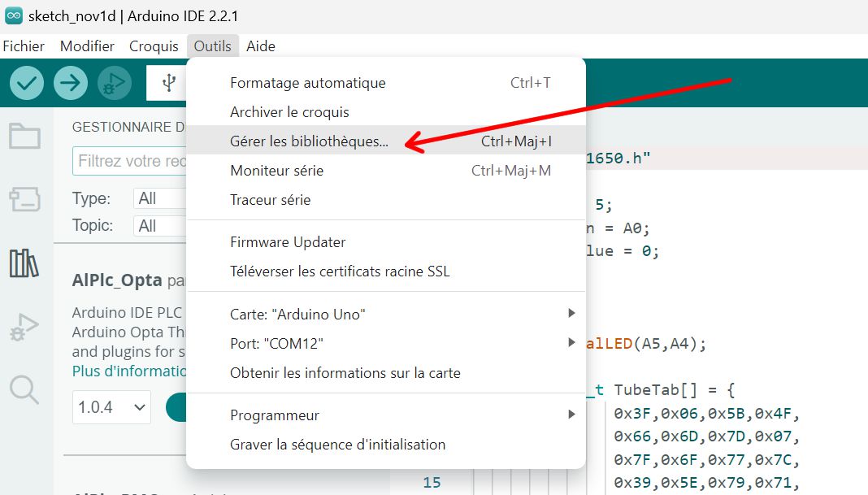Viewport: 868px width, 495px height.
Task: Open the Boards Manager sidebar icon
Action: coord(24,199)
